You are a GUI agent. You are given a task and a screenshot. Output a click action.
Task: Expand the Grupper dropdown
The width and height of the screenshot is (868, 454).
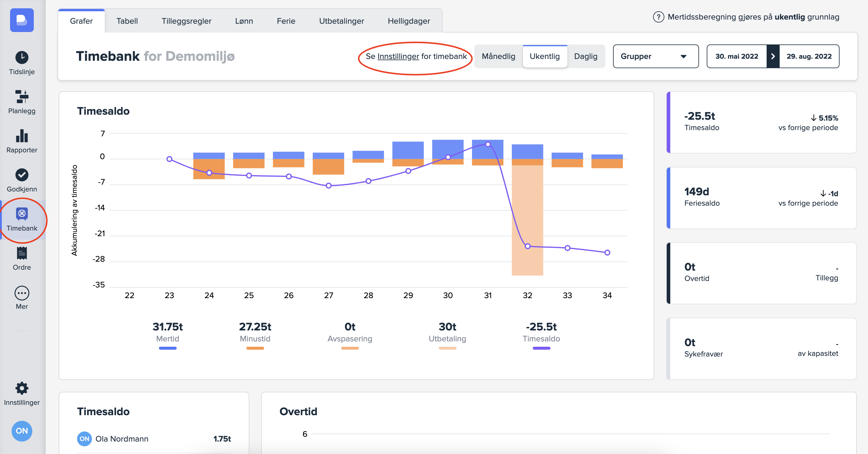(655, 56)
